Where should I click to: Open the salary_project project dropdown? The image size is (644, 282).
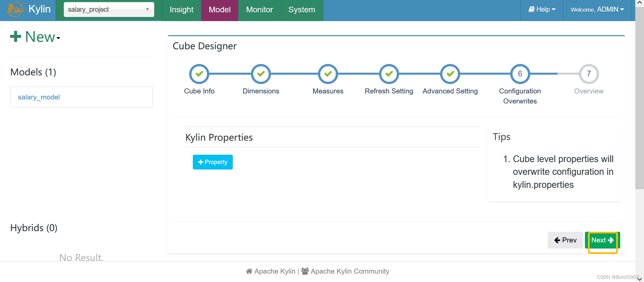(x=109, y=9)
